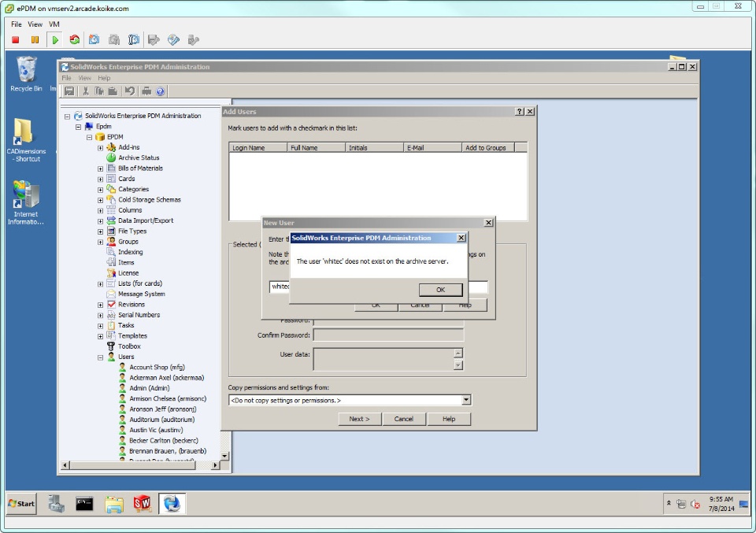Expand the Cards tree node
The image size is (756, 533).
(100, 180)
